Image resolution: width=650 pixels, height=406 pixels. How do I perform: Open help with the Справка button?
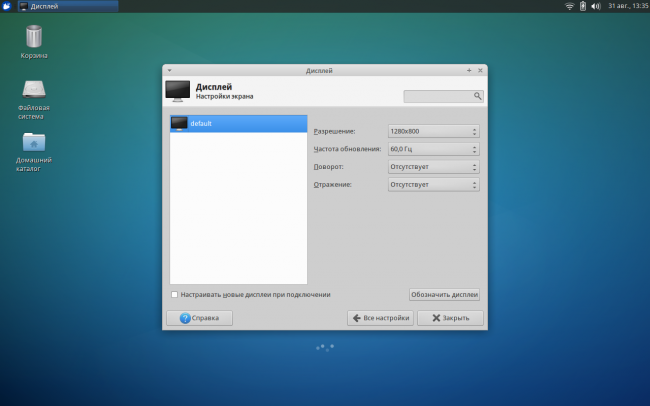click(x=199, y=318)
